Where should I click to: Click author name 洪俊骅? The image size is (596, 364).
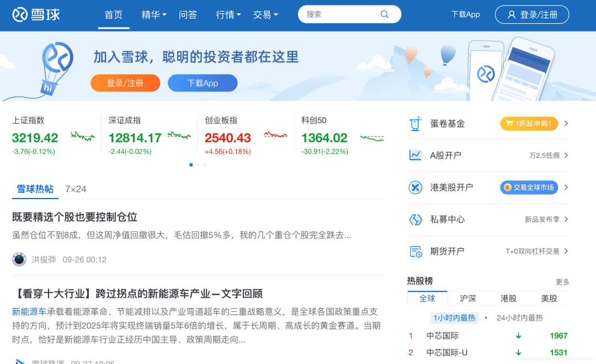[x=44, y=260]
